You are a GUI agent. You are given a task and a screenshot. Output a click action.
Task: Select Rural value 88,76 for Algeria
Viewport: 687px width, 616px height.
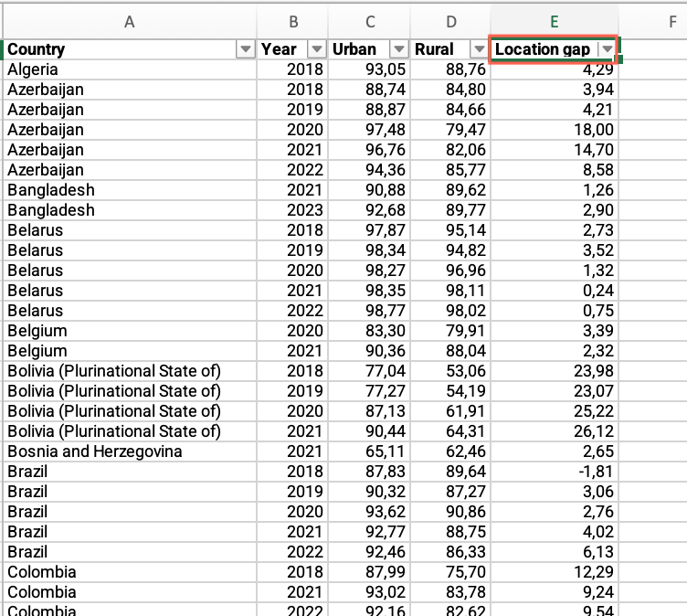tap(450, 69)
